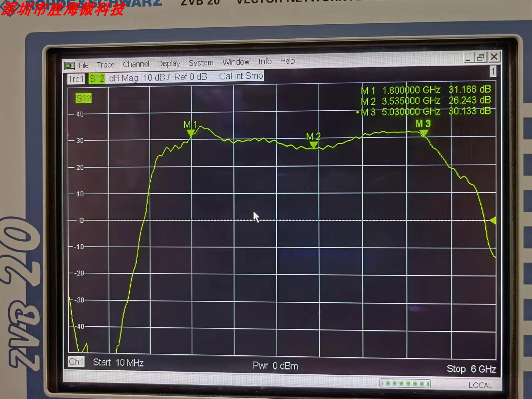Image resolution: width=532 pixels, height=399 pixels.
Task: Open the File menu
Action: (x=84, y=65)
